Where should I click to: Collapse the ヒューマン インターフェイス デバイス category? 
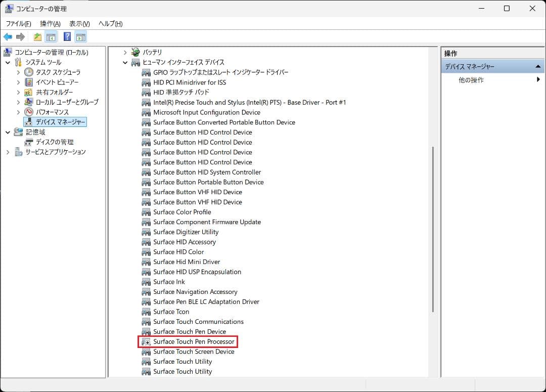[125, 63]
